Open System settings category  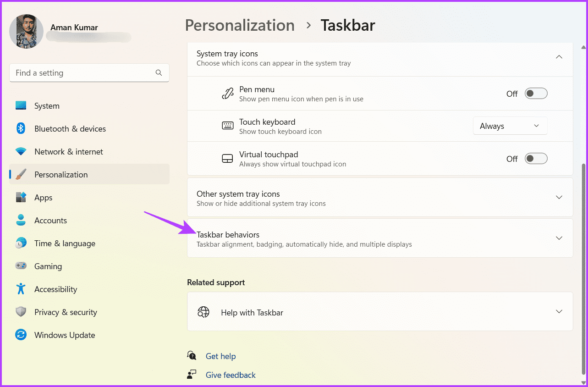pyautogui.click(x=89, y=106)
